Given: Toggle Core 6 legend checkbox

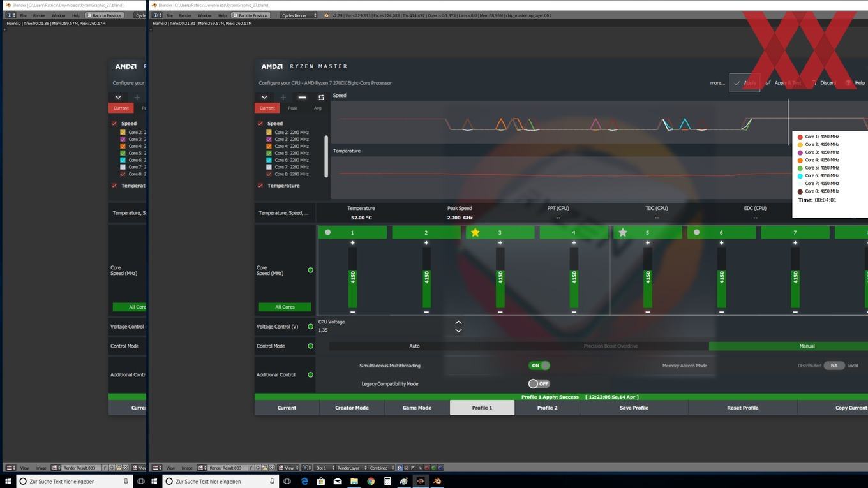Looking at the screenshot, I should click(269, 160).
